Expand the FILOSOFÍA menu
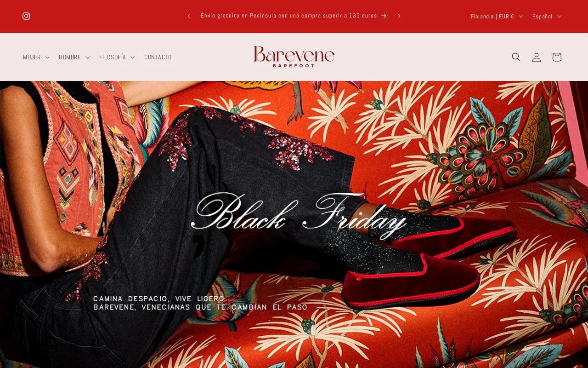 117,57
